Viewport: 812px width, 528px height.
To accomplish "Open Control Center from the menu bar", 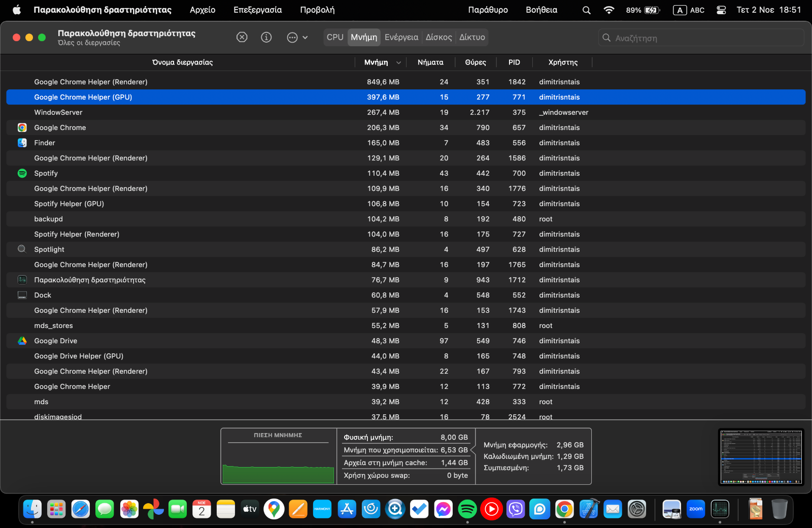I will (721, 10).
